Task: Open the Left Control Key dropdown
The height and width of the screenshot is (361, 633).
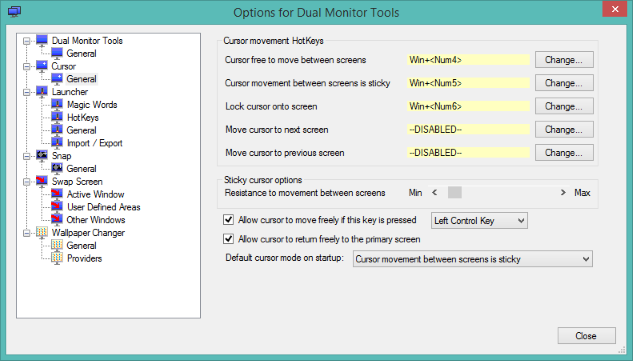Action: pos(479,221)
